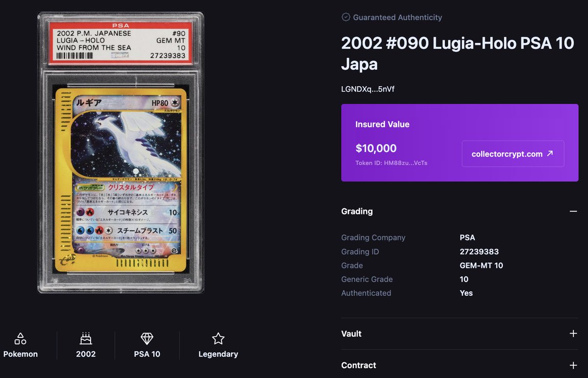Expand the Vault section plus icon
This screenshot has height=378, width=588.
[x=573, y=333]
